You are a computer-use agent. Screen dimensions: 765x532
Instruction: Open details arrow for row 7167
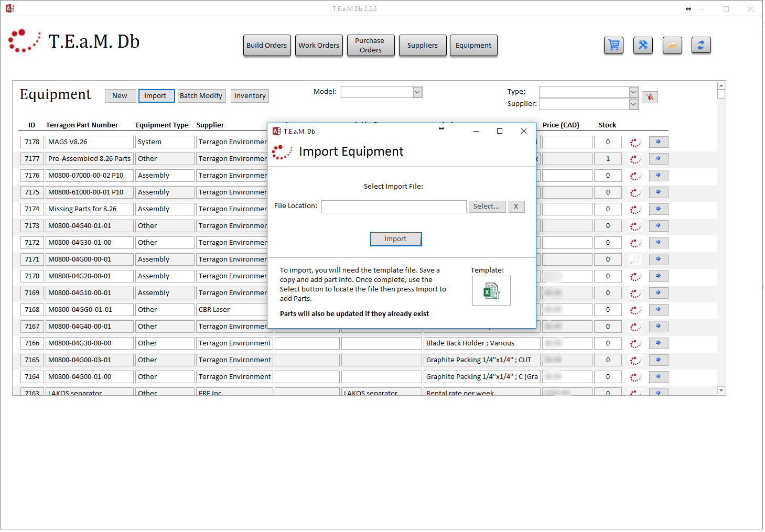pyautogui.click(x=659, y=327)
